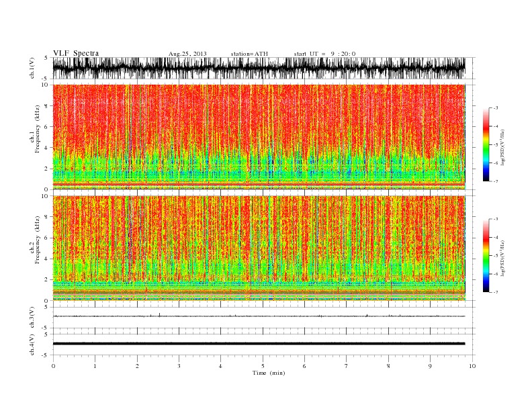The height and width of the screenshot is (411, 532).
Task: Click the ch.1 "Frequency (kHz)" axis label
Action: click(x=37, y=129)
